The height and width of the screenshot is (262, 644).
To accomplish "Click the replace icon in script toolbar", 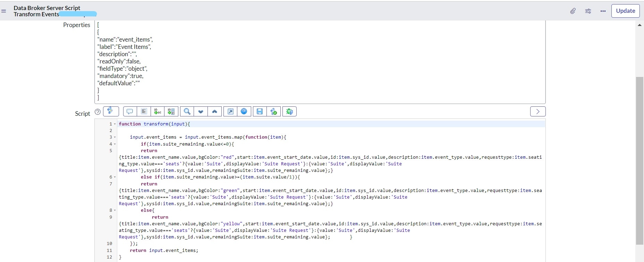I will 158,112.
